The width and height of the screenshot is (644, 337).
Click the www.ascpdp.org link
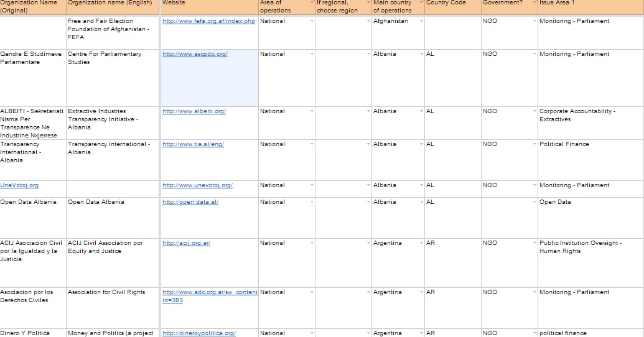195,54
